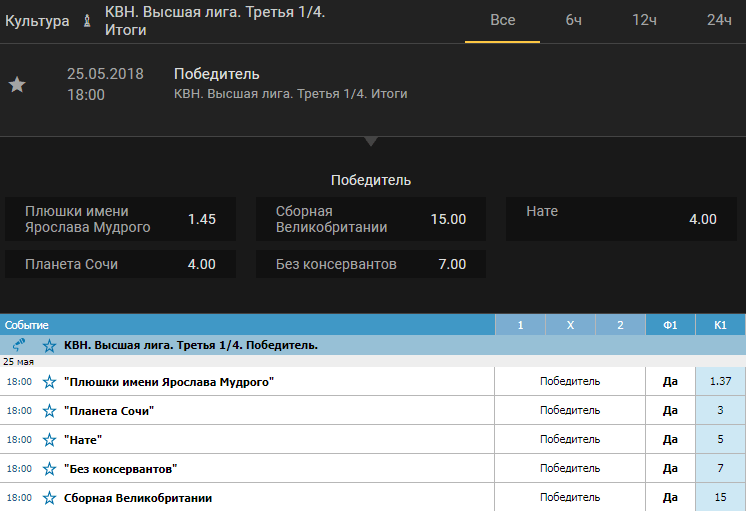Image resolution: width=746 pixels, height=511 pixels.
Task: Click the column header X
Action: (x=570, y=325)
